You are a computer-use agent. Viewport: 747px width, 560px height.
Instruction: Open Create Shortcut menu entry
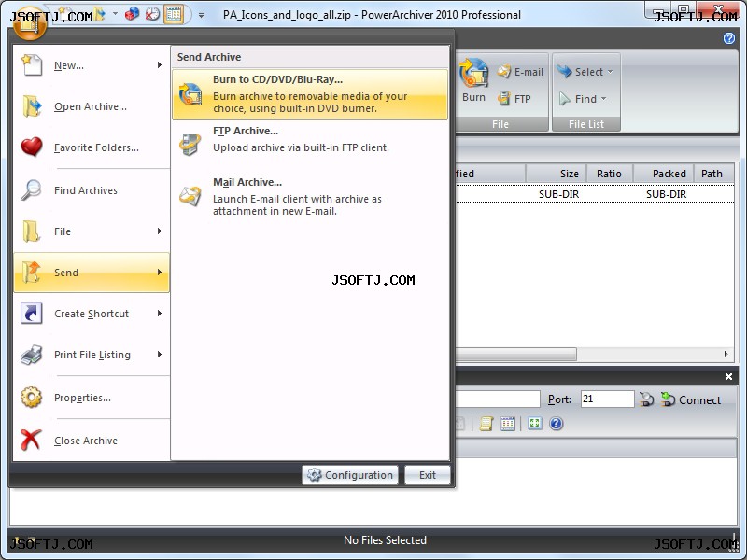pyautogui.click(x=92, y=314)
